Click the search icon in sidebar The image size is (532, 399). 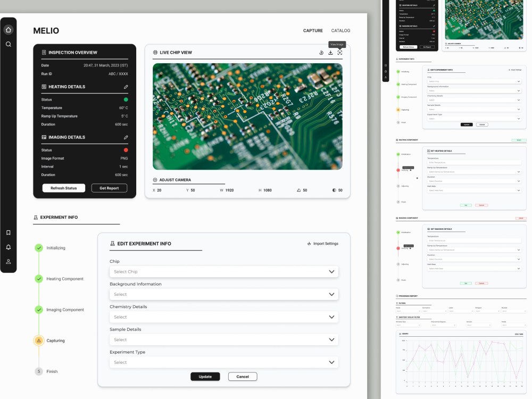tap(9, 44)
